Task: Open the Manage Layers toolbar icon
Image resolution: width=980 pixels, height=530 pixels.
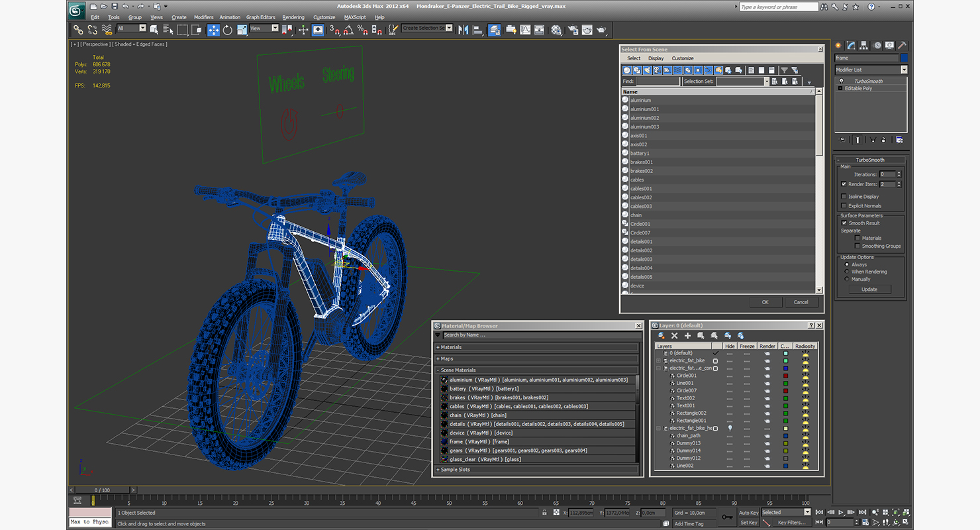Action: tap(495, 30)
